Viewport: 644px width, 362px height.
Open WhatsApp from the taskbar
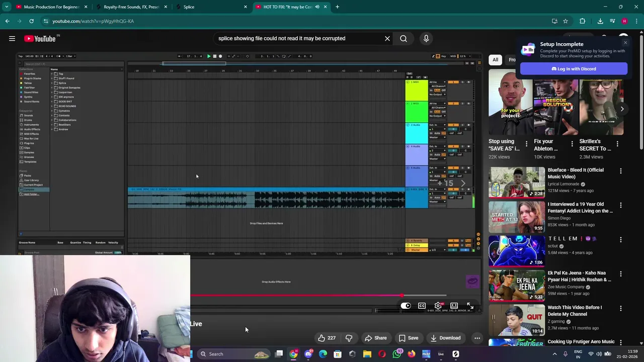[x=397, y=354]
